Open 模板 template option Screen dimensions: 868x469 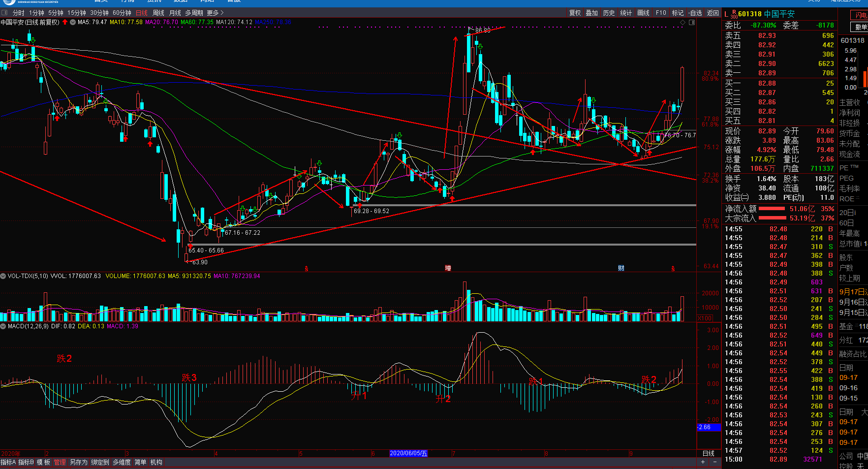(x=44, y=462)
